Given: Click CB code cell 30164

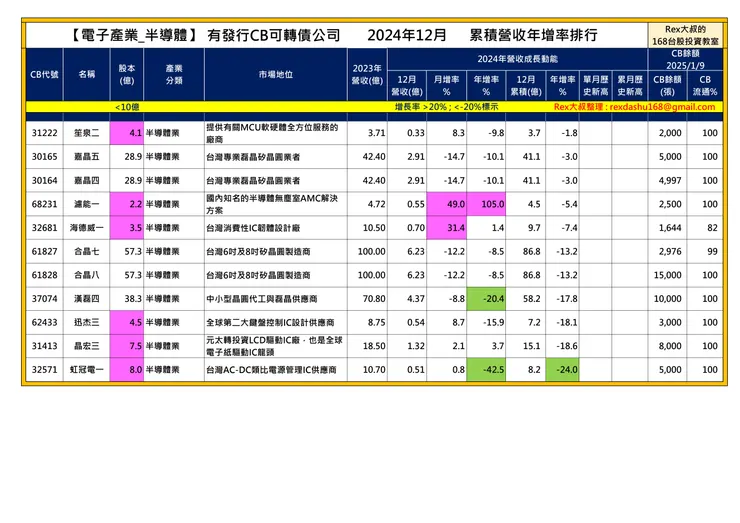Looking at the screenshot, I should [44, 180].
